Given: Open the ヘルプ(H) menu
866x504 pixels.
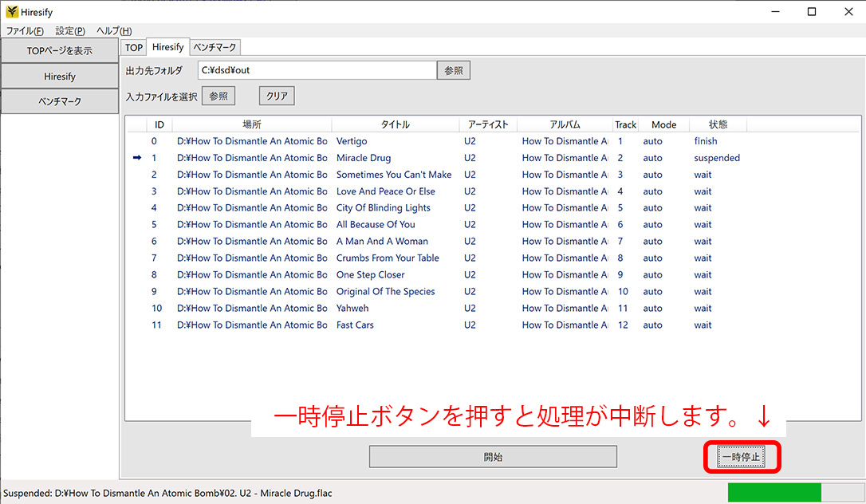Looking at the screenshot, I should click(x=114, y=31).
